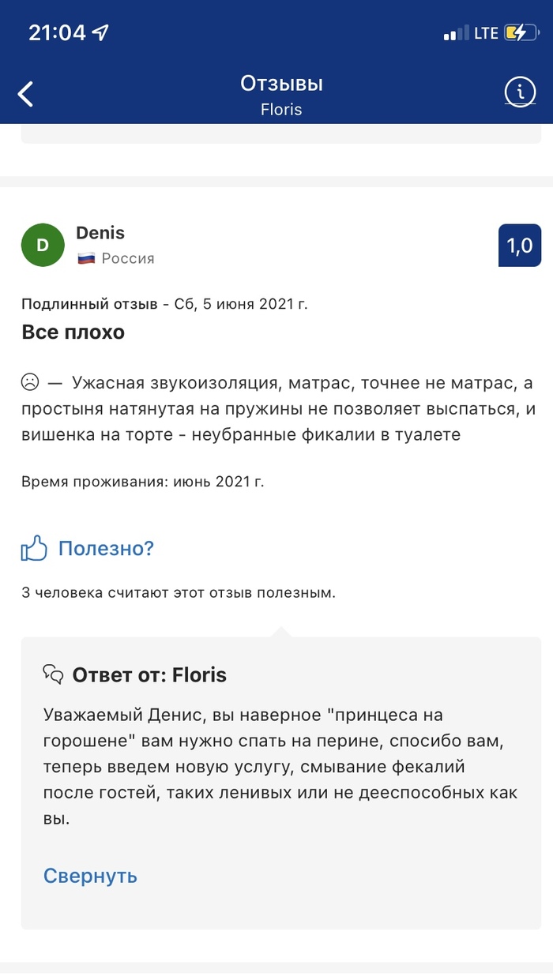Viewport: 553px width, 980px height.
Task: Tap the 21:04 clock in status bar
Action: 56,32
